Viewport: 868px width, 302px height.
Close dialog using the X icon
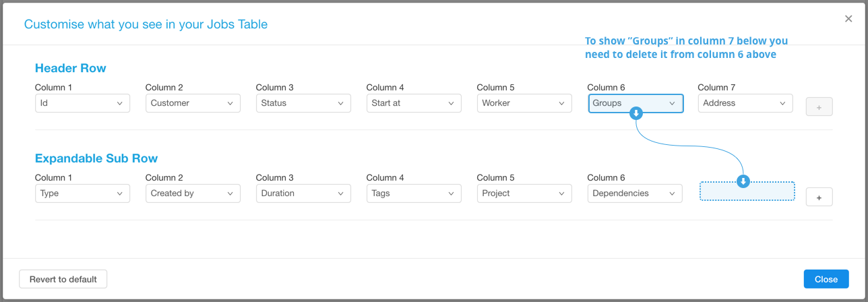[848, 19]
